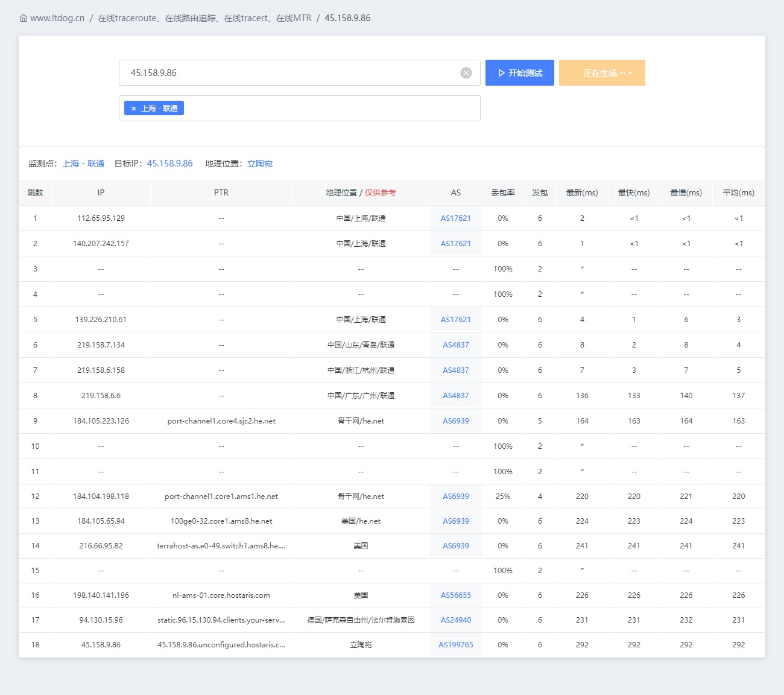Open AS6939 link in hop 9 row
The width and height of the screenshot is (784, 695).
click(456, 421)
